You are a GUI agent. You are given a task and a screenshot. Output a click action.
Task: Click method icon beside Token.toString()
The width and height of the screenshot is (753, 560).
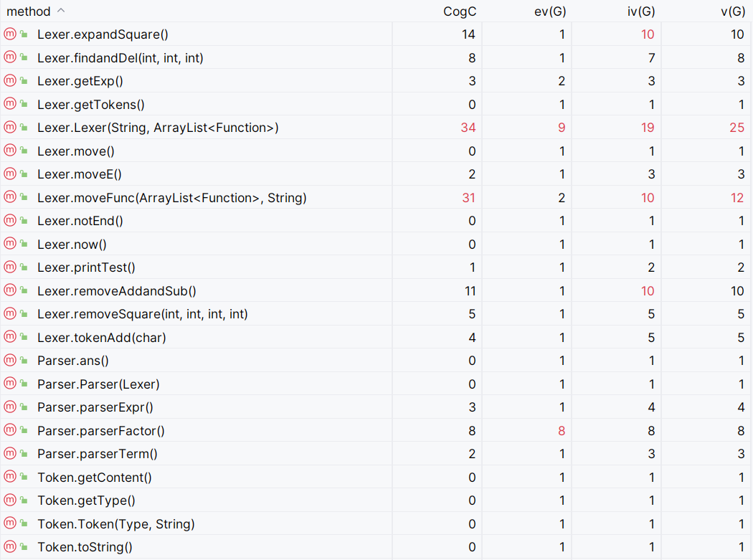[10, 546]
